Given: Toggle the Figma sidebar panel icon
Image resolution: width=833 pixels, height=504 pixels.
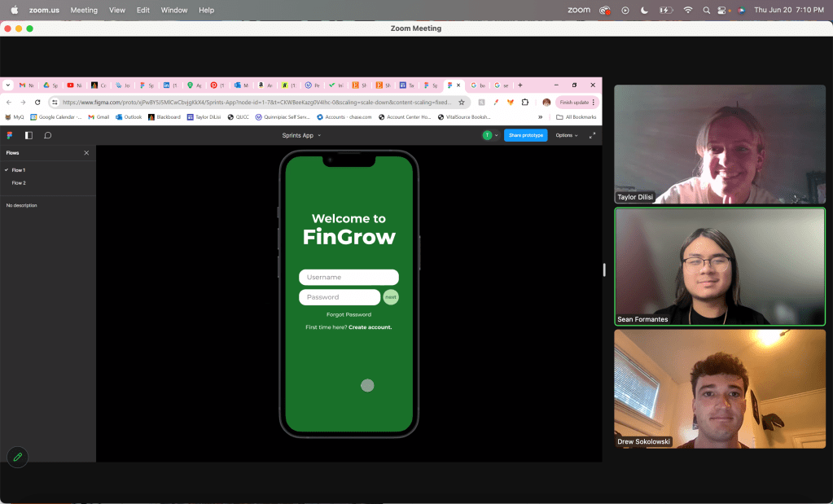Looking at the screenshot, I should point(28,135).
